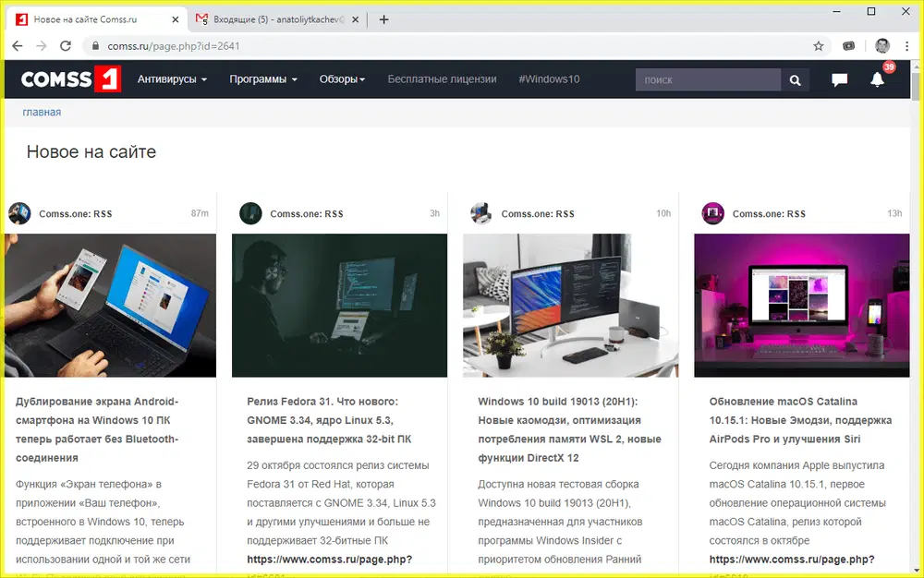
Task: Expand the Программы dropdown menu
Action: [x=262, y=79]
